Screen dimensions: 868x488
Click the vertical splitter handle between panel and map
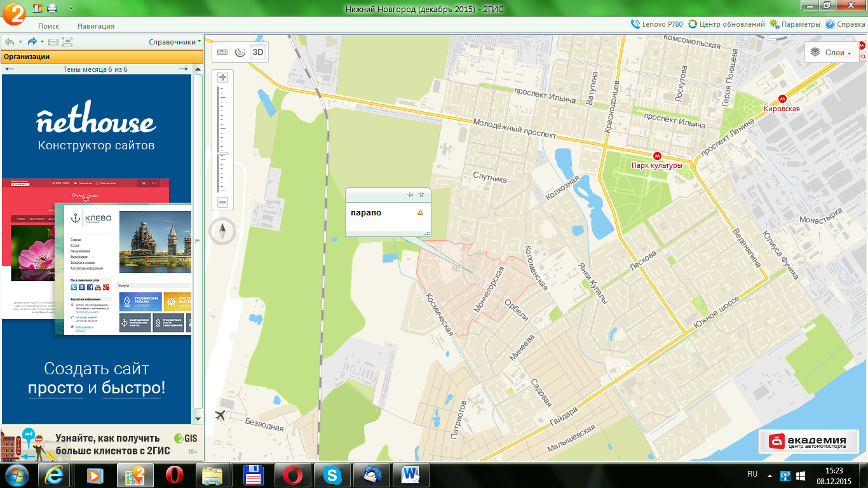pyautogui.click(x=197, y=241)
